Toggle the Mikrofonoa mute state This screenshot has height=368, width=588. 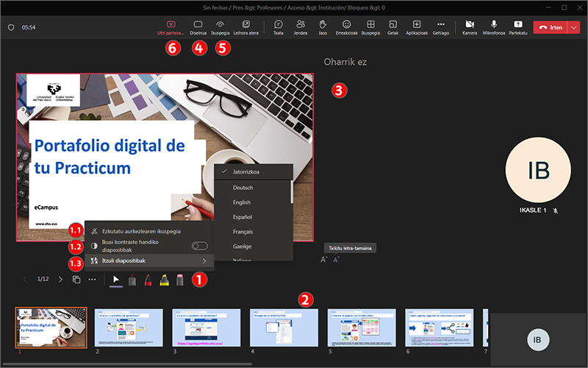pos(494,24)
